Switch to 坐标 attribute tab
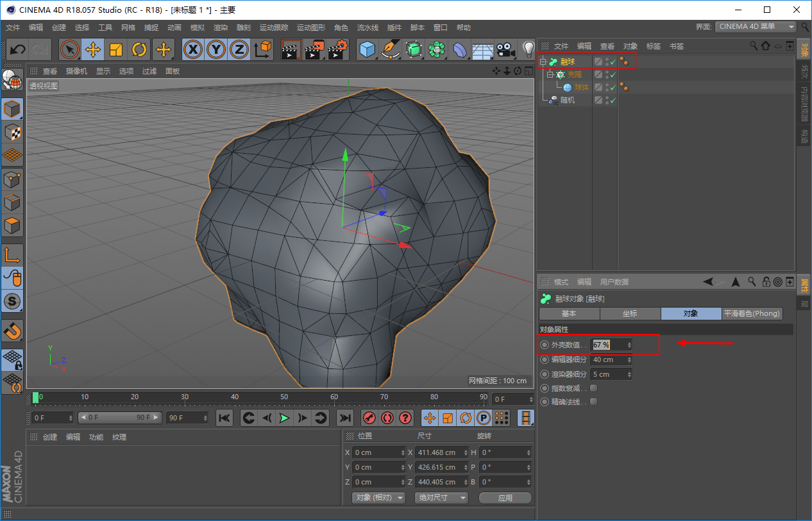This screenshot has width=812, height=521. coord(630,313)
